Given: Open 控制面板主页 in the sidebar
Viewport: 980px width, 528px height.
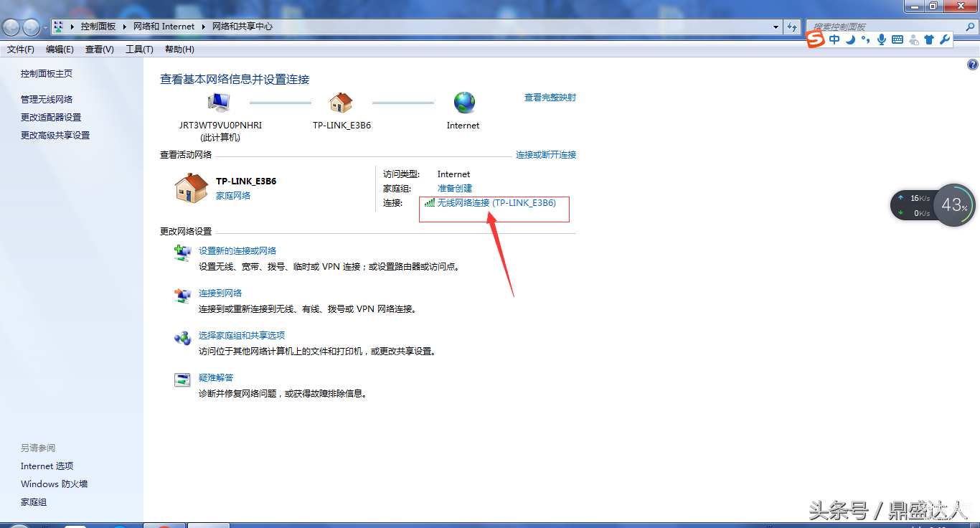Looking at the screenshot, I should 47,74.
